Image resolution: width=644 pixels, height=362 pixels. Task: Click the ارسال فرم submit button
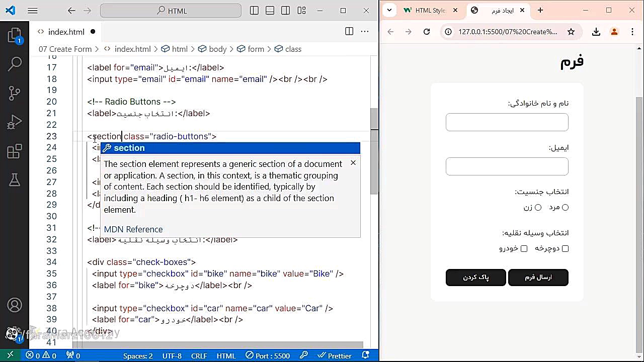click(538, 278)
